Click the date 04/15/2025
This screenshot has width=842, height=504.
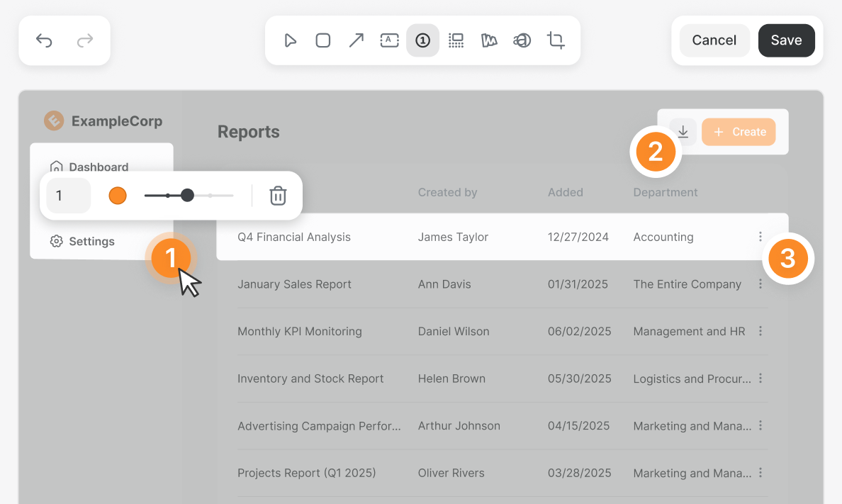click(x=579, y=426)
